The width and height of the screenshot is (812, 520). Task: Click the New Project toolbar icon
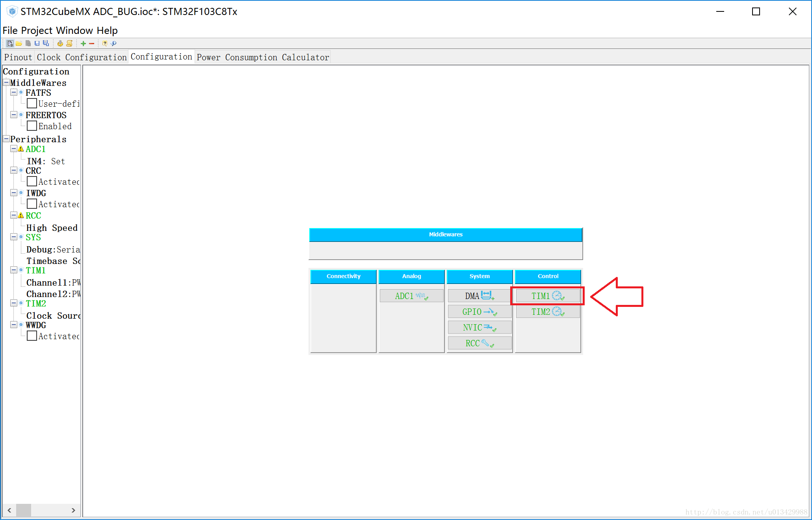pyautogui.click(x=10, y=43)
